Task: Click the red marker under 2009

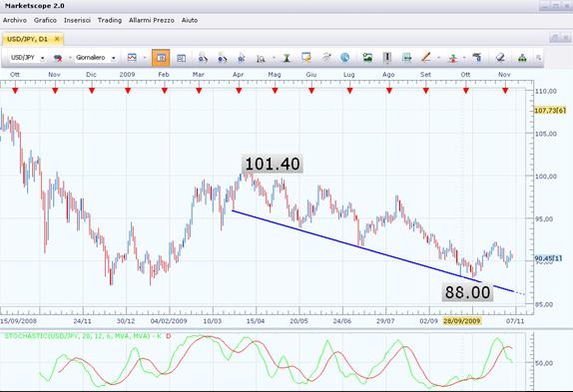Action: (x=128, y=90)
